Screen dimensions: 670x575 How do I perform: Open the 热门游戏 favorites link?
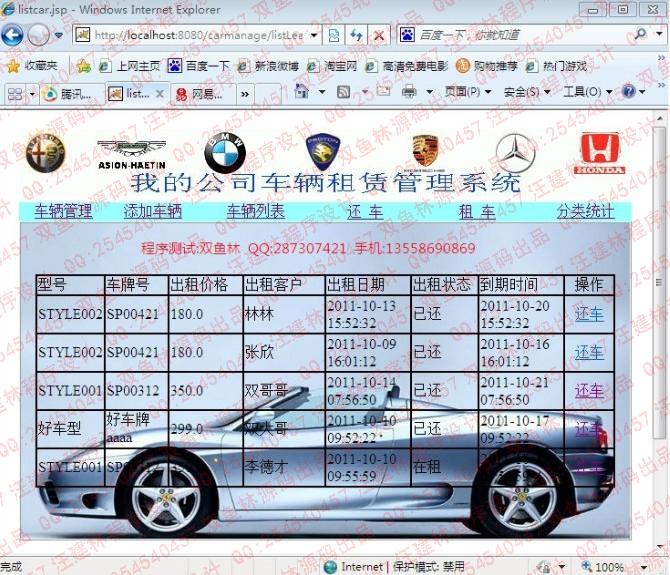[556, 66]
